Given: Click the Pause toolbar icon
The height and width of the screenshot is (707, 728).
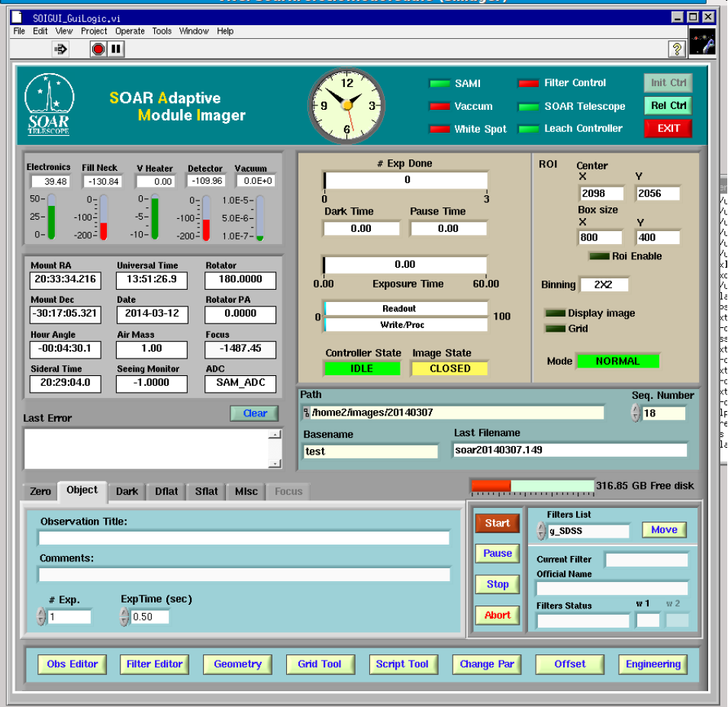Looking at the screenshot, I should (x=115, y=50).
